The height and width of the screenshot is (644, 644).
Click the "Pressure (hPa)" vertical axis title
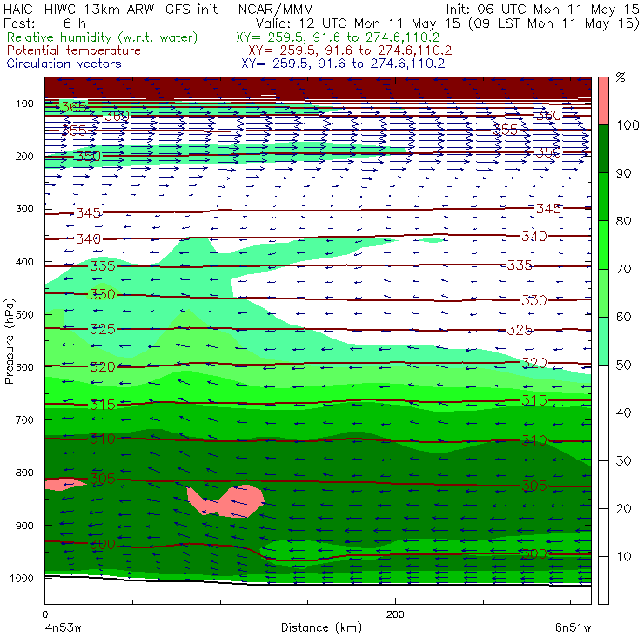[x=10, y=341]
